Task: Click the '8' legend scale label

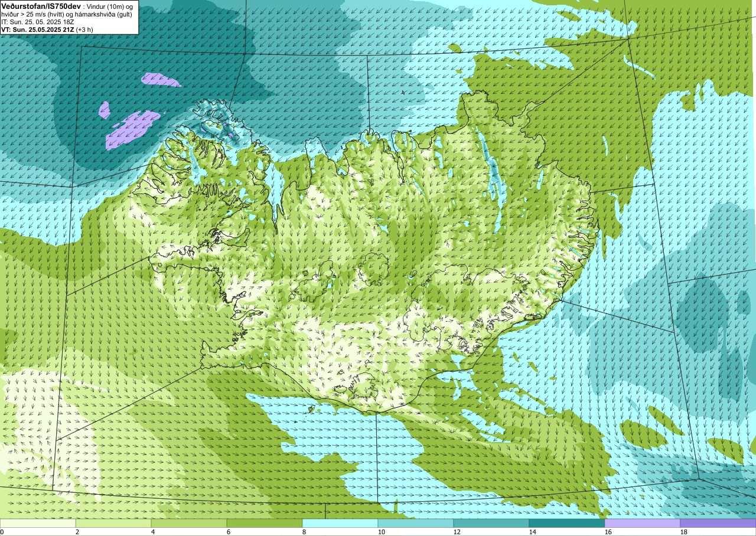Action: [304, 532]
